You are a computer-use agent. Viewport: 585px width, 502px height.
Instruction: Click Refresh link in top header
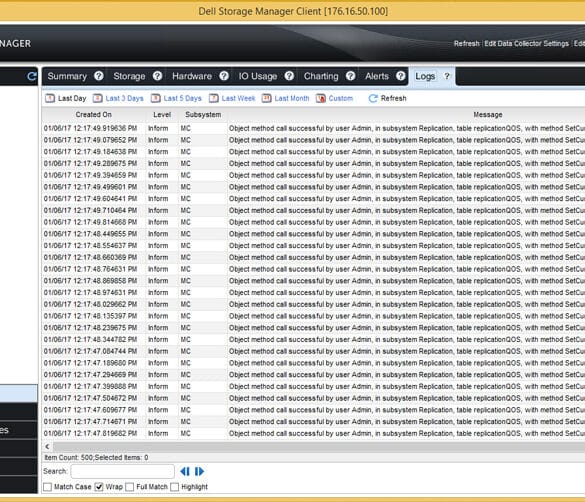466,44
